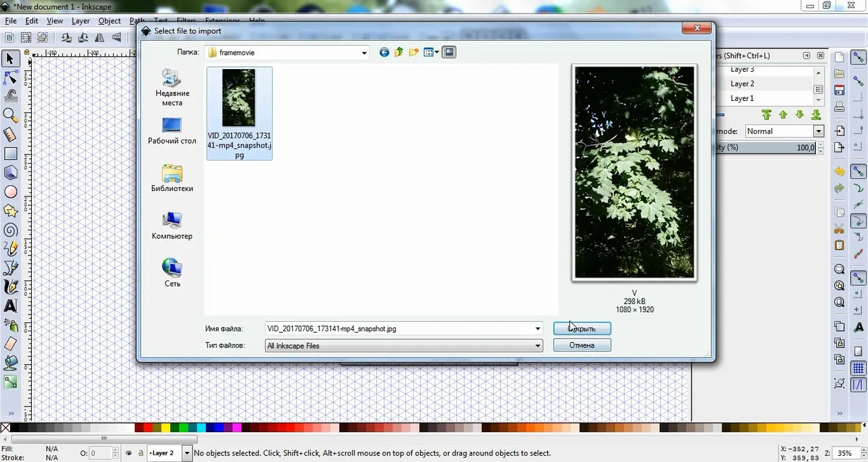Select the Spiral tool

pos(10,230)
